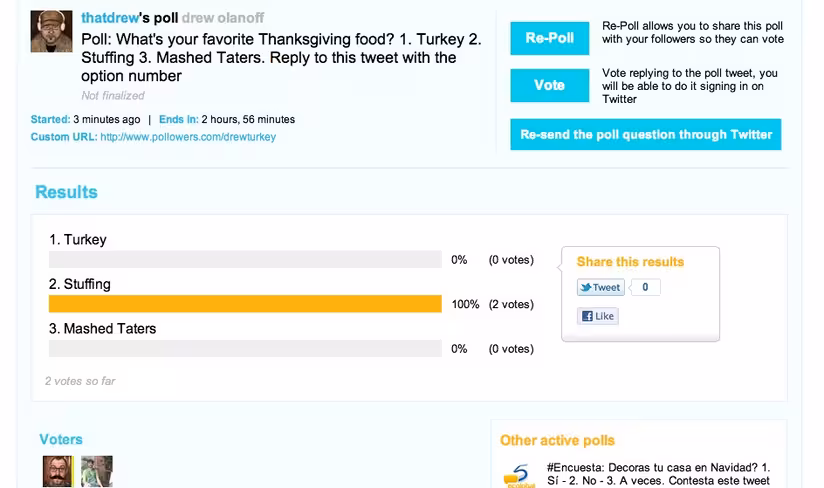Click the Facebook Like button
This screenshot has height=488, width=824.
tap(598, 316)
